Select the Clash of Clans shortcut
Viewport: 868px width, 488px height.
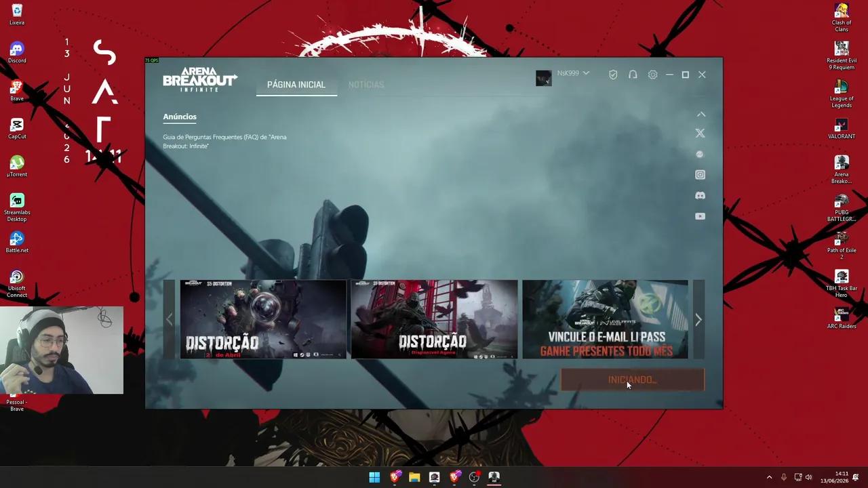(842, 18)
